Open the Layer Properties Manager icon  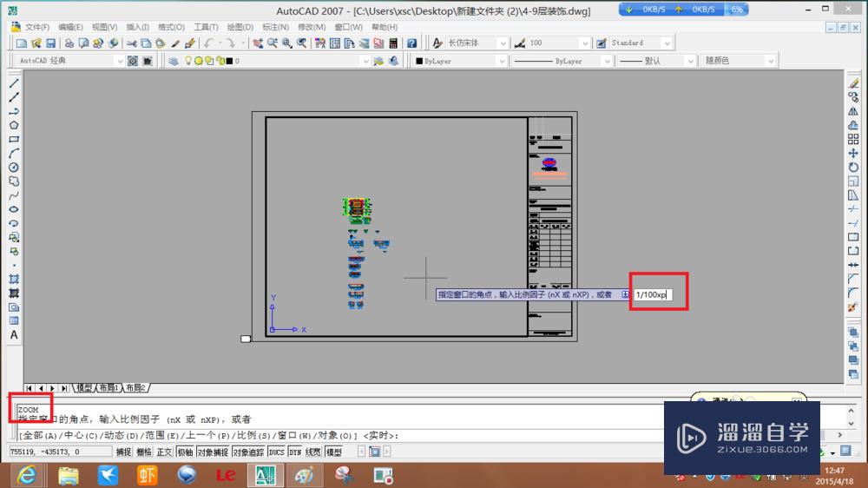click(x=174, y=61)
